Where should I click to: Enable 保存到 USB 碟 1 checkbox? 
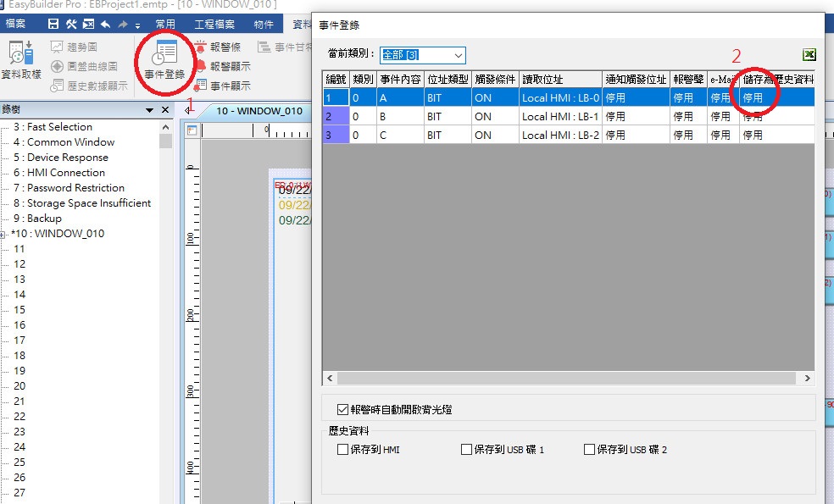466,450
